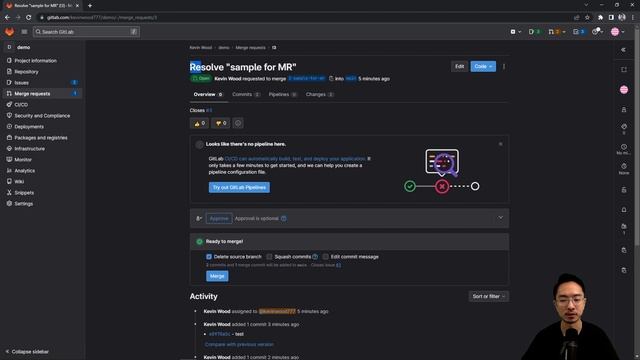The width and height of the screenshot is (640, 360).
Task: Click the Monitor sidebar icon
Action: click(9, 160)
